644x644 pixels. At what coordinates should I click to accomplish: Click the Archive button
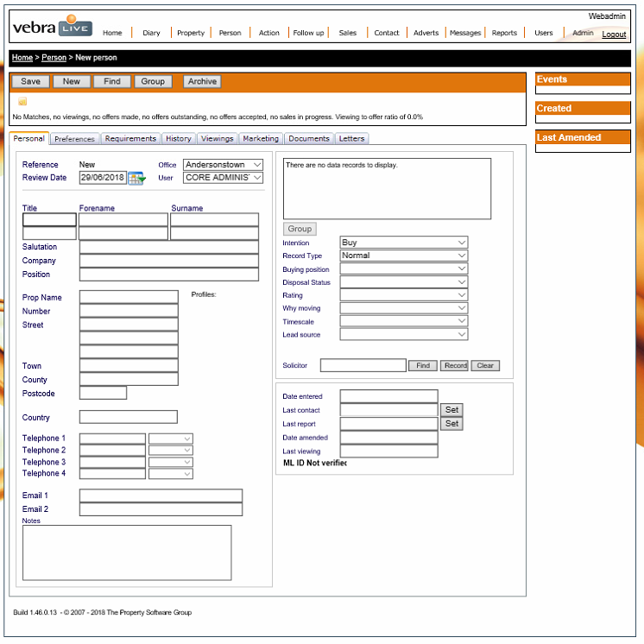[202, 81]
